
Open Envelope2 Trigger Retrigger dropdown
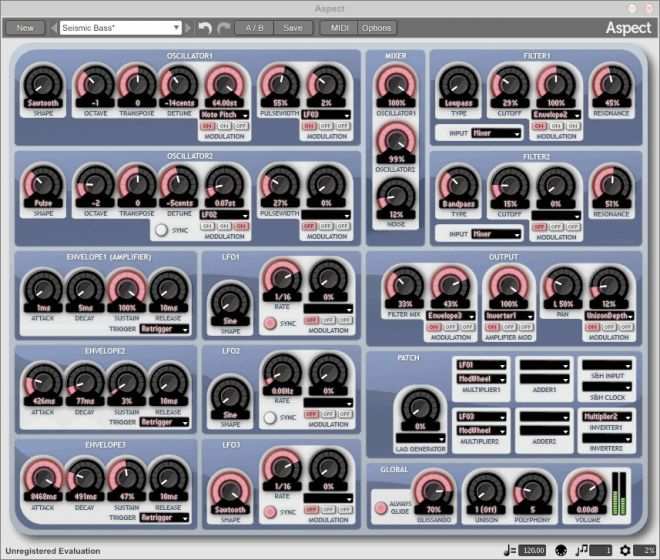coord(164,422)
